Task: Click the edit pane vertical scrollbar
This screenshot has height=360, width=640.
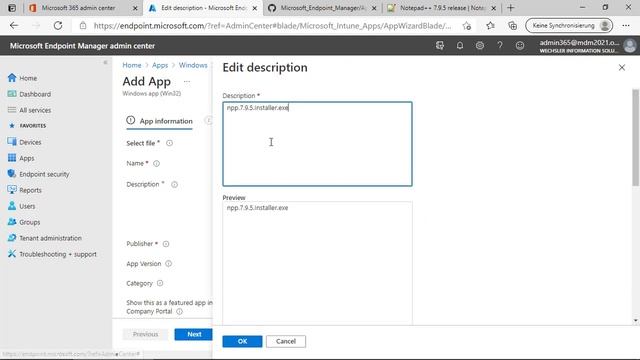Action: (636, 138)
